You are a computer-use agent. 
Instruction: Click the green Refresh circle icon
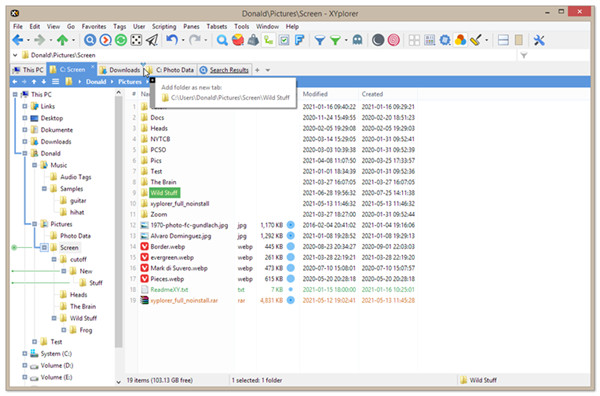tap(121, 40)
